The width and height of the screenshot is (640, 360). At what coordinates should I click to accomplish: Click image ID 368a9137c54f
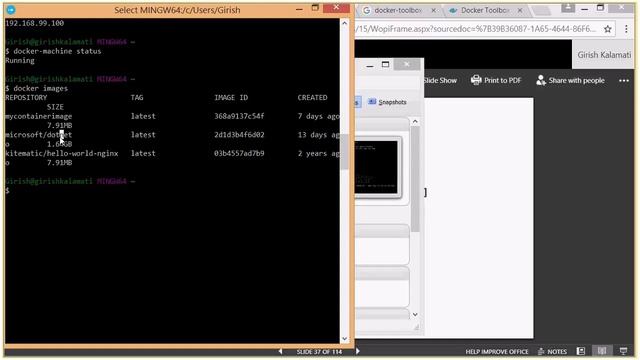pos(239,116)
